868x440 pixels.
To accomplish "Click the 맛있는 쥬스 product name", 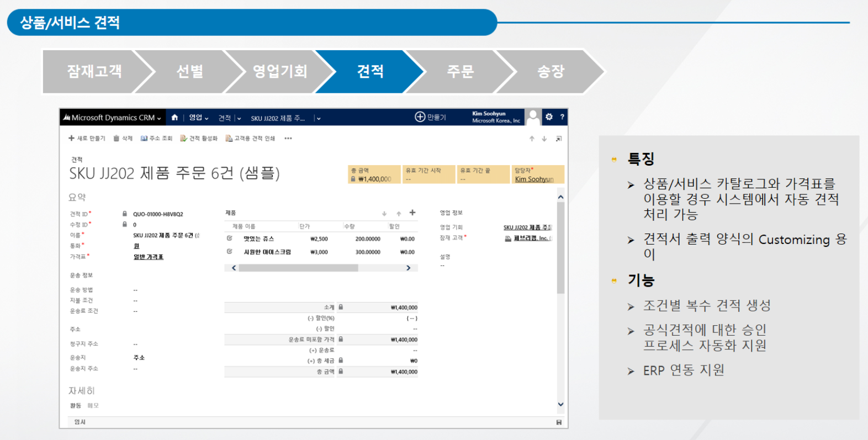I will tap(259, 239).
